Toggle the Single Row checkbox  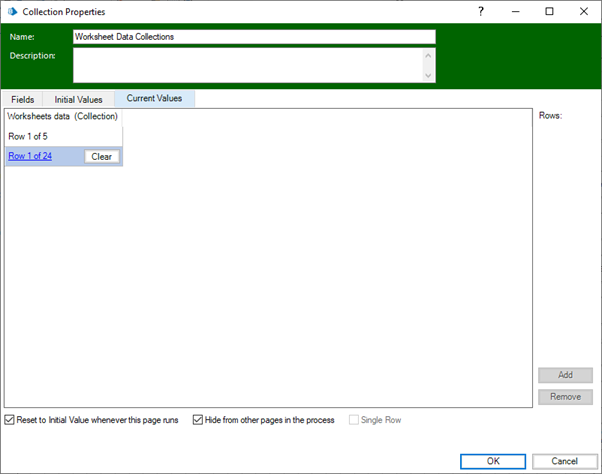click(354, 420)
